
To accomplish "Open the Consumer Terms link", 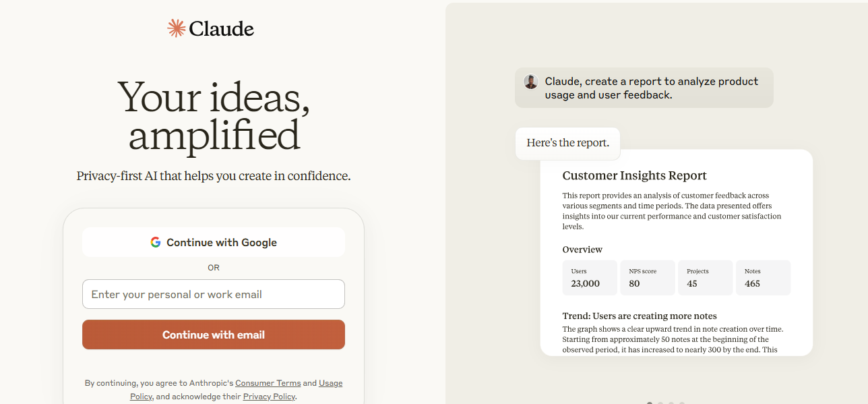I will 268,383.
